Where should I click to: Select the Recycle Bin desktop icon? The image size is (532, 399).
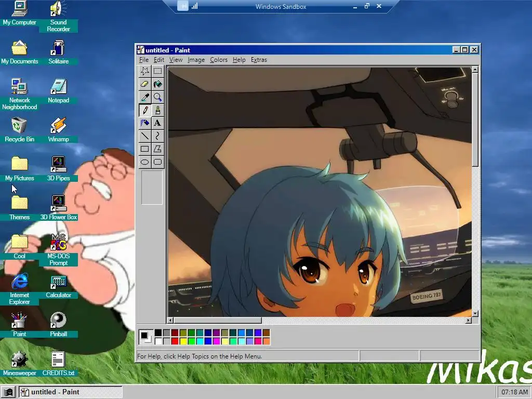coord(19,130)
